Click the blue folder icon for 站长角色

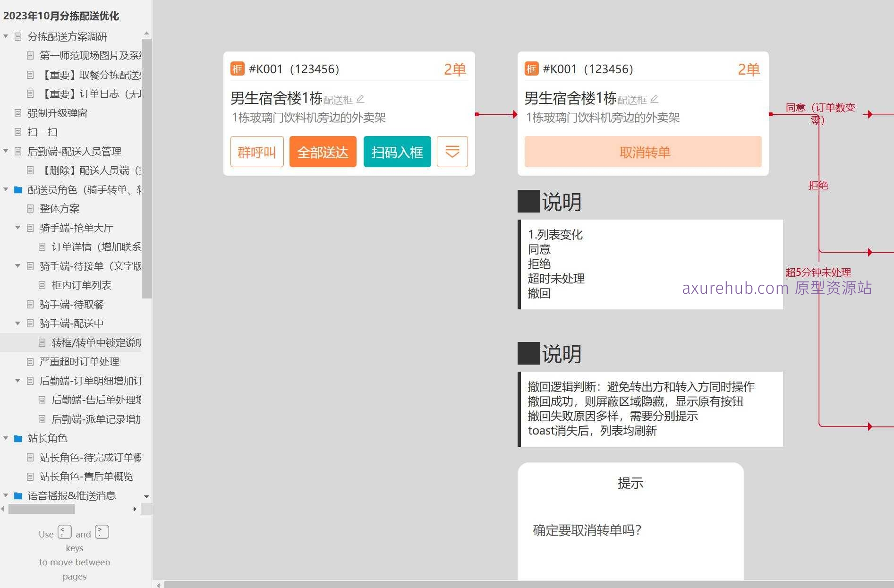click(18, 438)
